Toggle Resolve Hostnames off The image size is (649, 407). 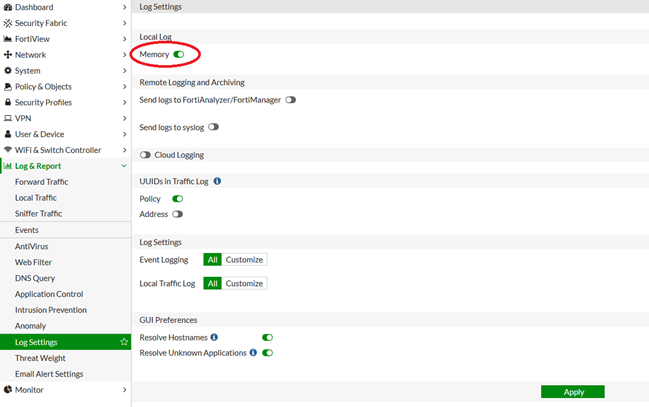[267, 338]
